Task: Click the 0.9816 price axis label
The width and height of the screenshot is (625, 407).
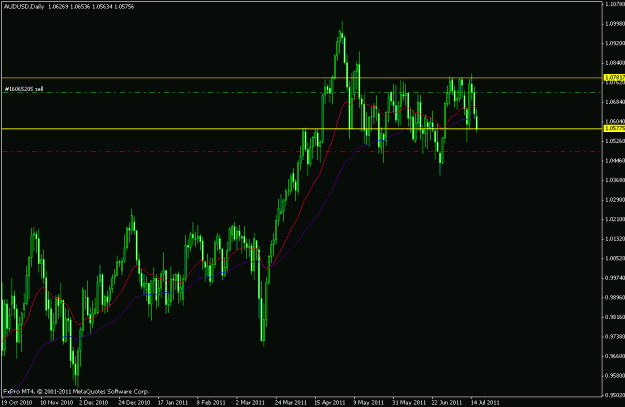Action: point(615,317)
